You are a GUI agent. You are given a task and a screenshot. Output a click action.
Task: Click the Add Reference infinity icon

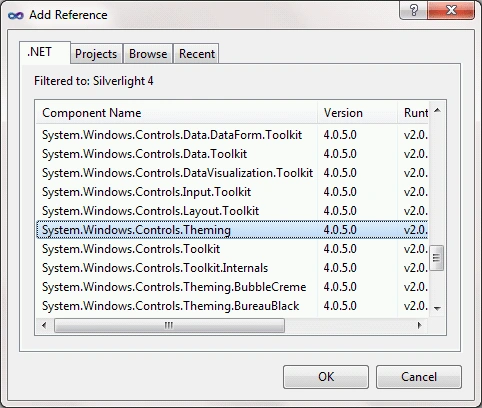tap(16, 16)
